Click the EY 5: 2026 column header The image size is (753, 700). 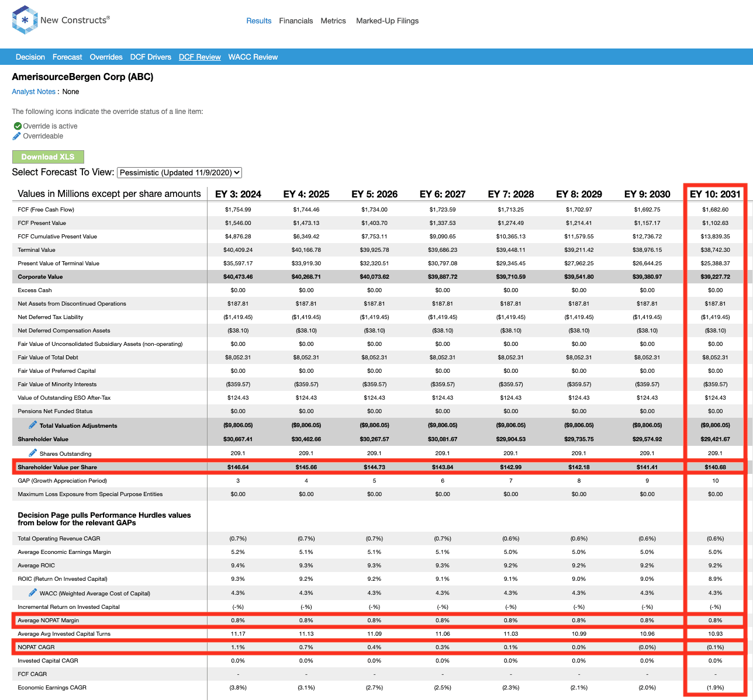[x=374, y=194]
